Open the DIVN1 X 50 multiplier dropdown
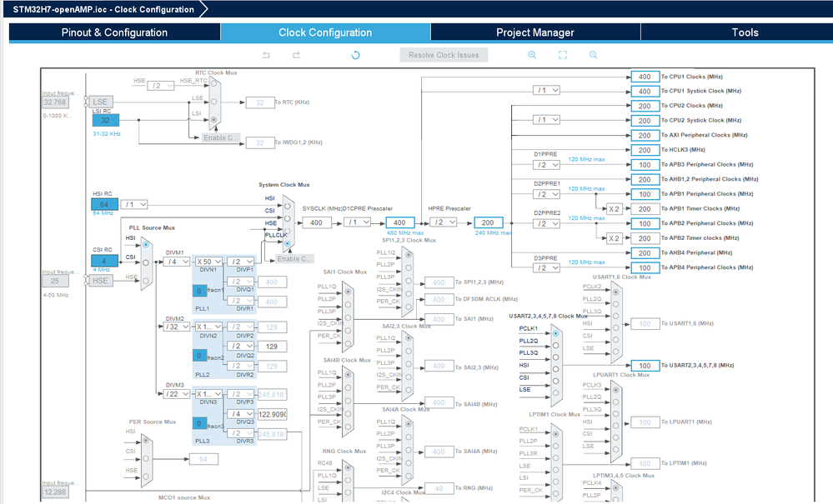Image resolution: width=833 pixels, height=504 pixels. pyautogui.click(x=208, y=262)
